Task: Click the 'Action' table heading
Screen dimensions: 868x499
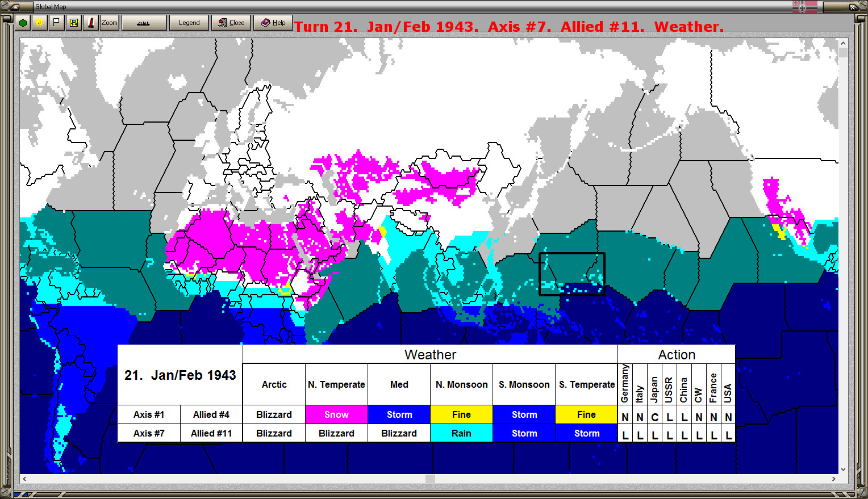Action: click(677, 354)
